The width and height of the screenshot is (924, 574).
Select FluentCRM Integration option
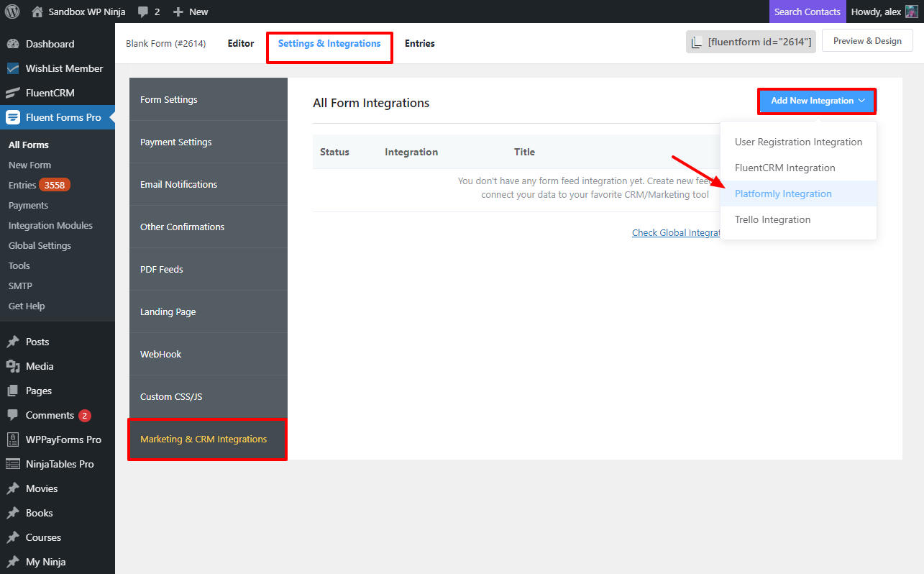pos(785,168)
